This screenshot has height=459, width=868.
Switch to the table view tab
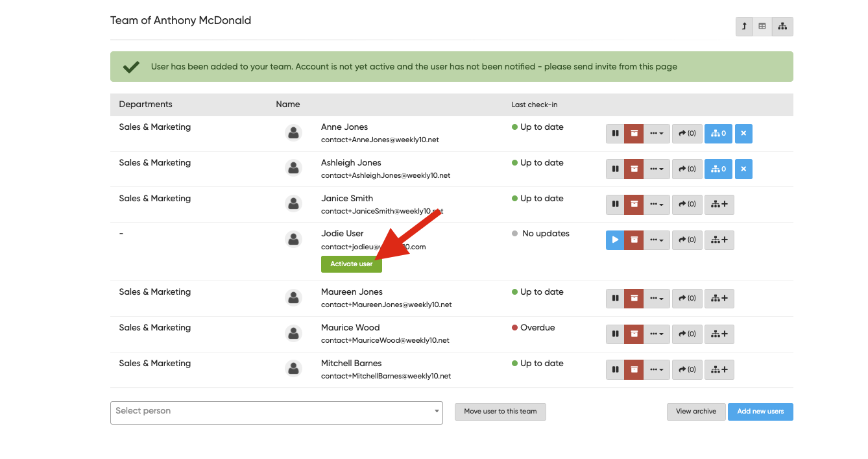[x=762, y=27]
